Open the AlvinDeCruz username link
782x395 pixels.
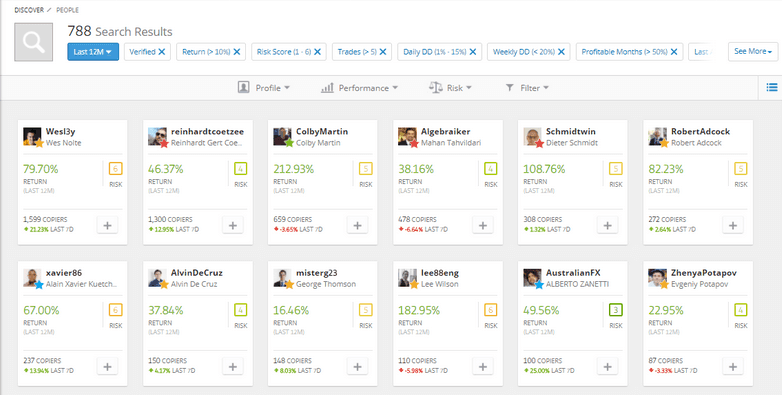pyautogui.click(x=196, y=273)
